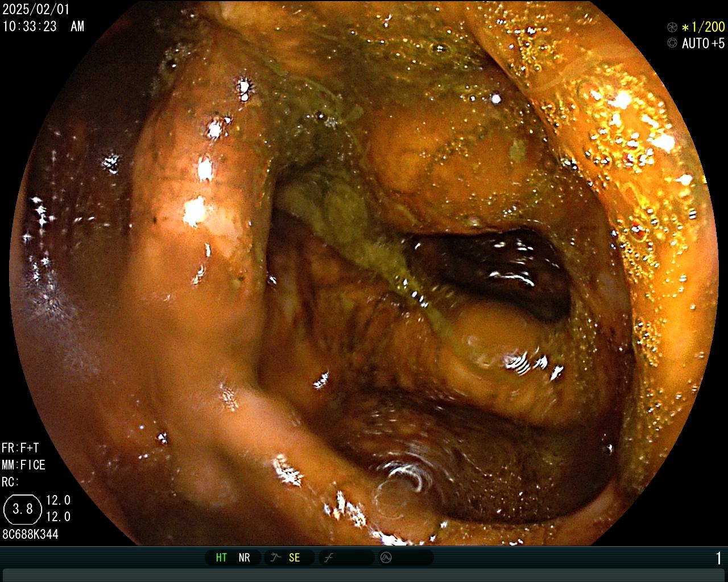Click the shutter speed aperture icon

[x=672, y=27]
